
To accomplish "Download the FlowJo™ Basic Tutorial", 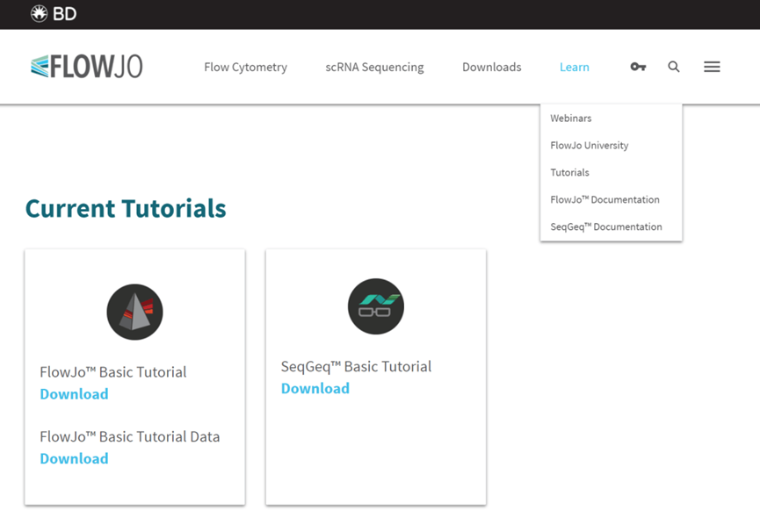I will [74, 394].
